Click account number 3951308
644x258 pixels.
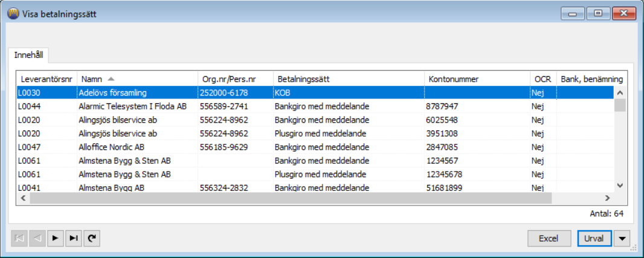(442, 134)
